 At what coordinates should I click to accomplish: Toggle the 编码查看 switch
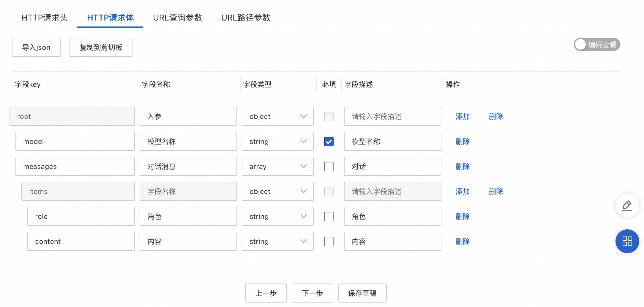point(597,44)
